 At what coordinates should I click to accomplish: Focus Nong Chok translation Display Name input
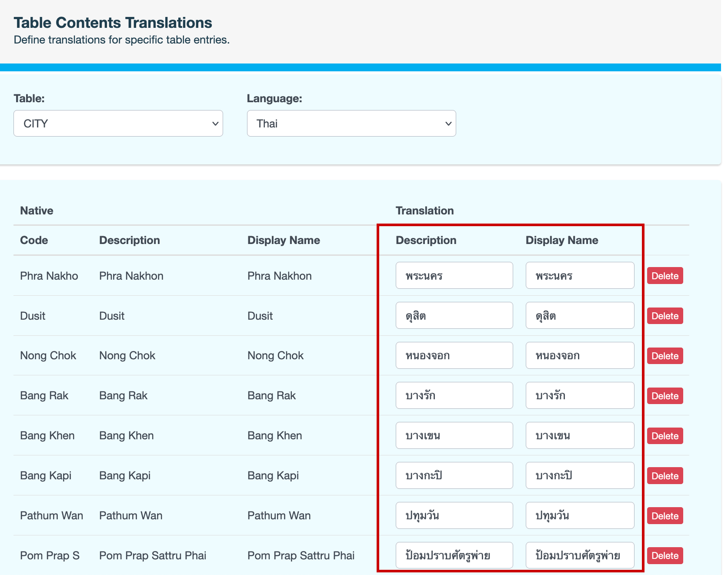(x=580, y=355)
